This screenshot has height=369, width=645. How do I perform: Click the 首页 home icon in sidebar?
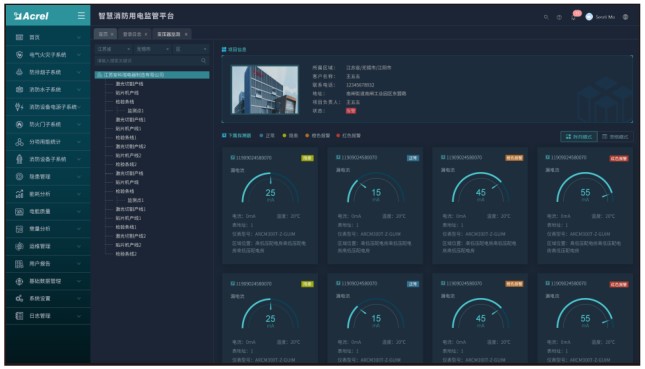(x=19, y=37)
